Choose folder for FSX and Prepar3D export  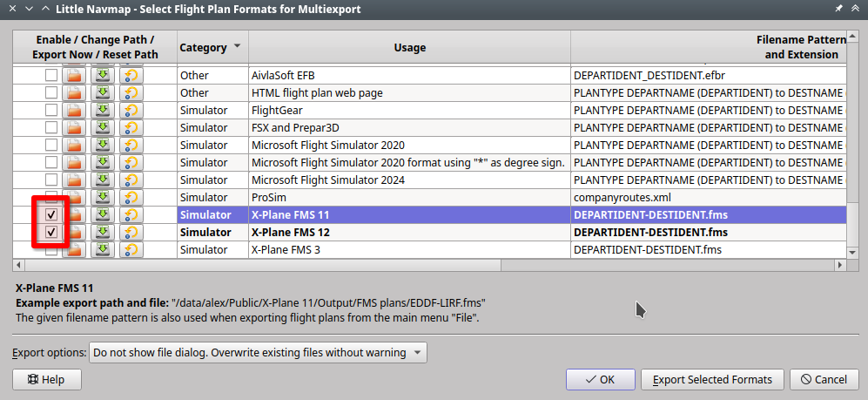coord(74,127)
